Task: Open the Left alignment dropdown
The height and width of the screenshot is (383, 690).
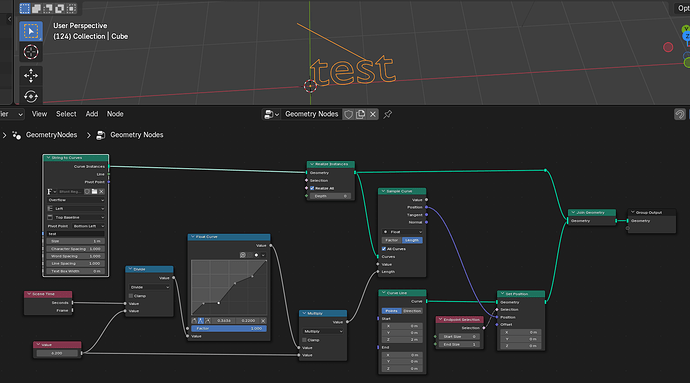Action: [x=76, y=209]
